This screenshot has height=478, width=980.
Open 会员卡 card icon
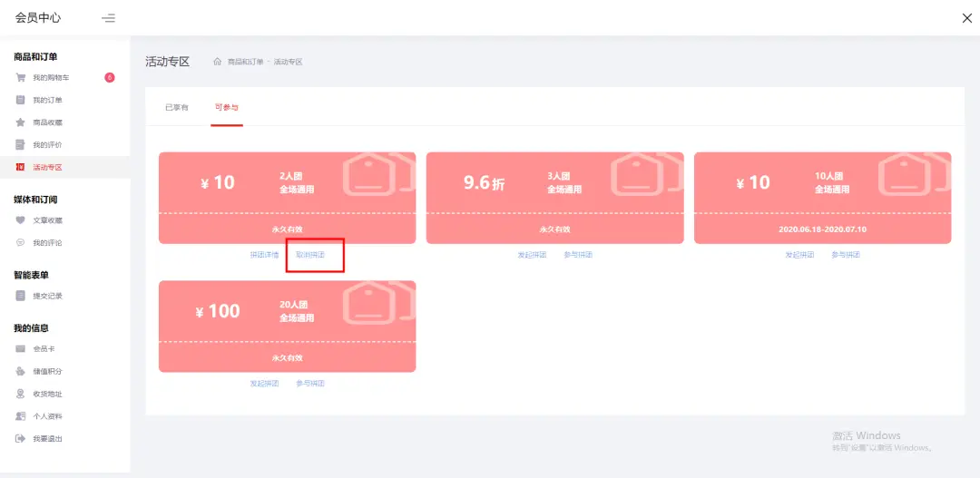[20, 349]
